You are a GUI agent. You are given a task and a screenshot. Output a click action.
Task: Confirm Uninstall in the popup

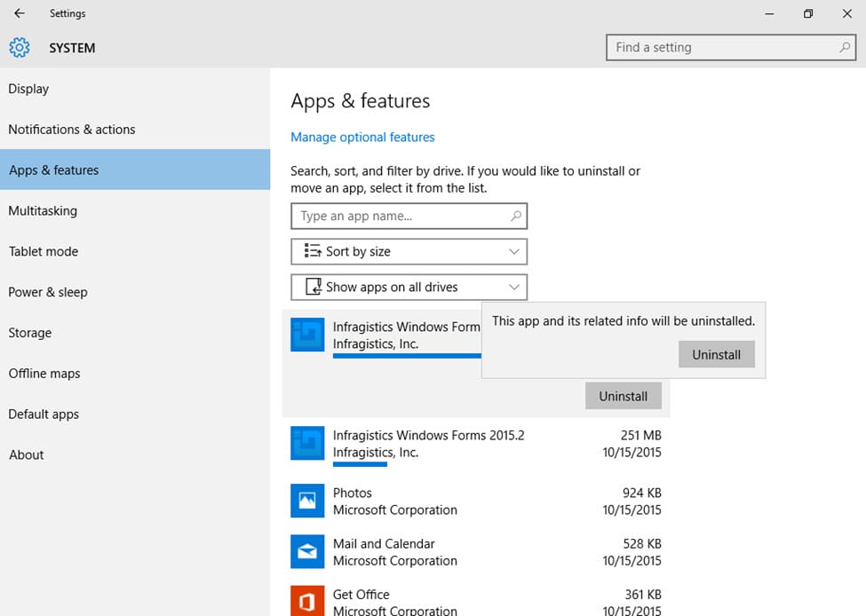pos(716,354)
